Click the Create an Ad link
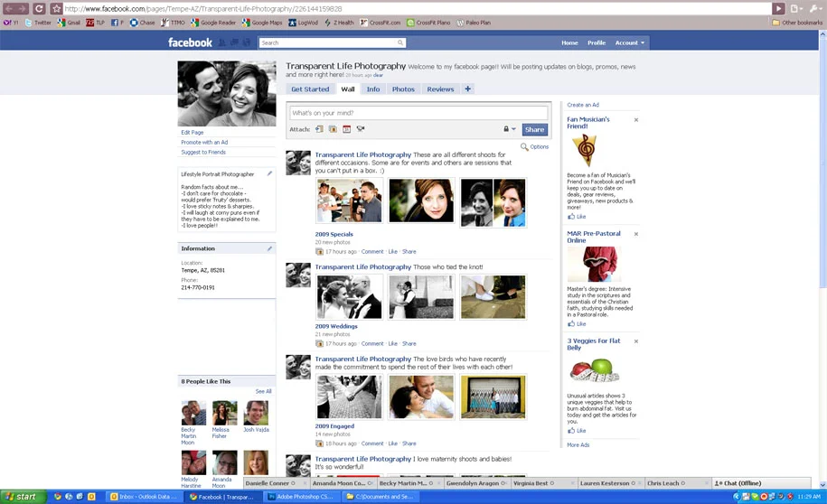Image resolution: width=827 pixels, height=504 pixels. (x=583, y=105)
